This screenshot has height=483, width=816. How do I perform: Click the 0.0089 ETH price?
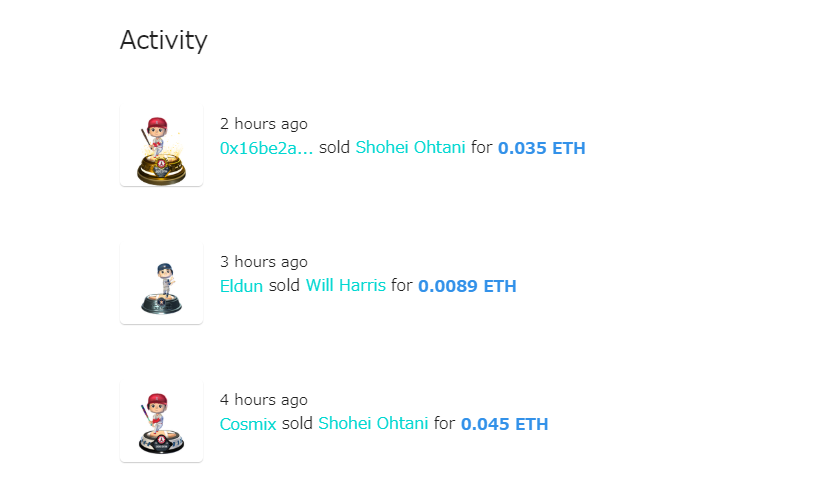click(467, 286)
